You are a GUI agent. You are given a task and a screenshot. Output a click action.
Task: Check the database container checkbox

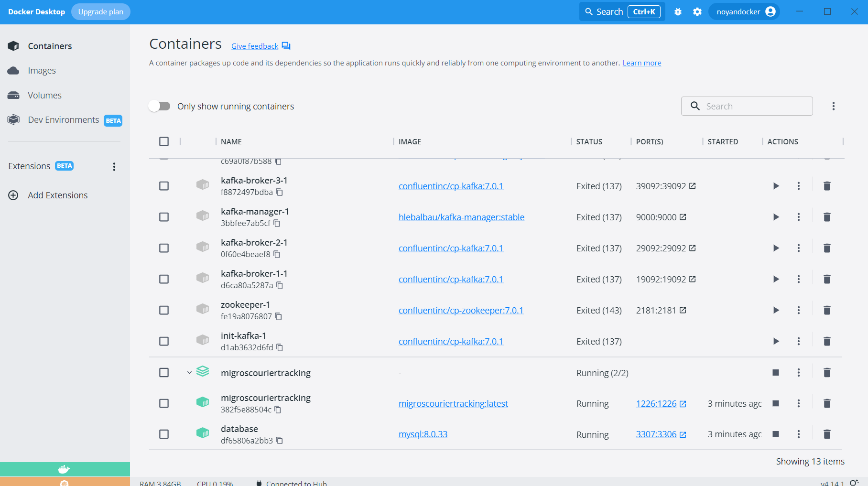pyautogui.click(x=164, y=434)
